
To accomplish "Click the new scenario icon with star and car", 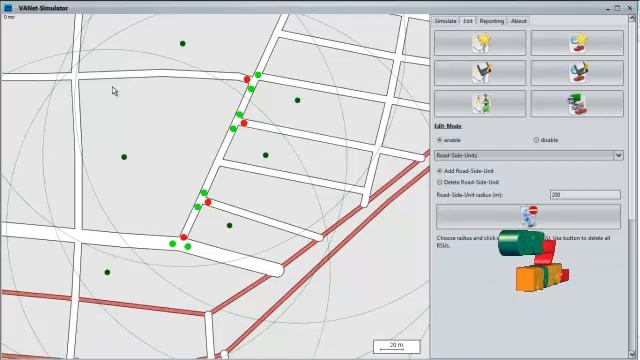I will tap(577, 43).
